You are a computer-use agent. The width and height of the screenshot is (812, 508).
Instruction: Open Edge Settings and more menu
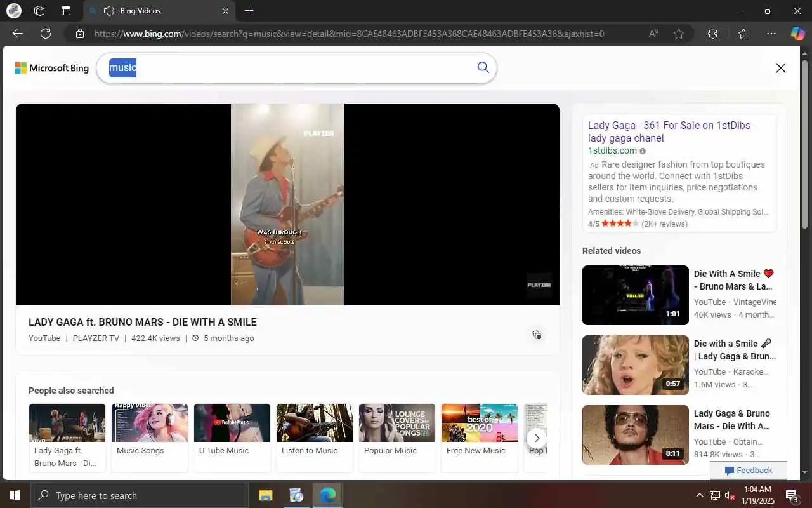(771, 34)
